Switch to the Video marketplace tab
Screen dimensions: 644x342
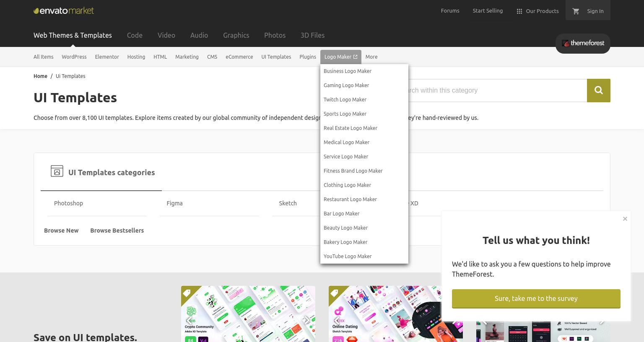[x=166, y=35]
